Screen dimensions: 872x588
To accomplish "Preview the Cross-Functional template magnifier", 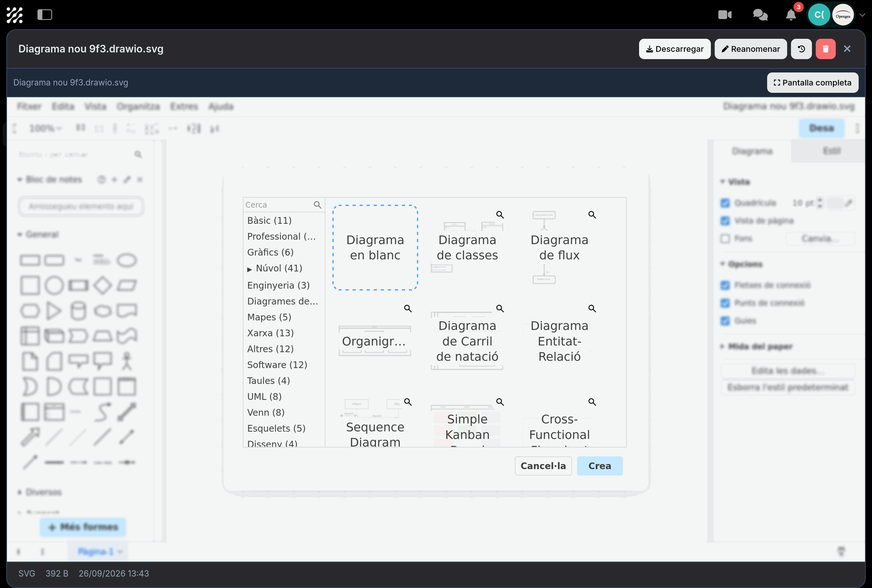I will tap(592, 402).
